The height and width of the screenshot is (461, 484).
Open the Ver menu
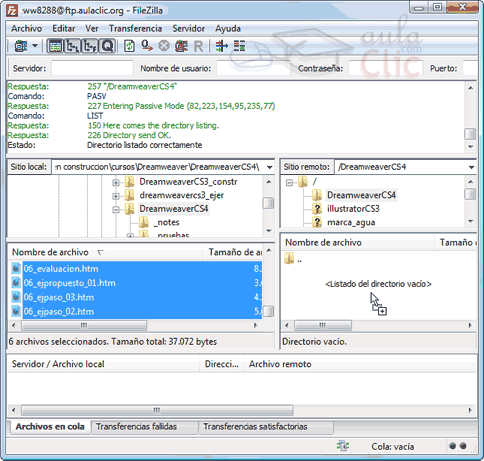pyautogui.click(x=92, y=29)
